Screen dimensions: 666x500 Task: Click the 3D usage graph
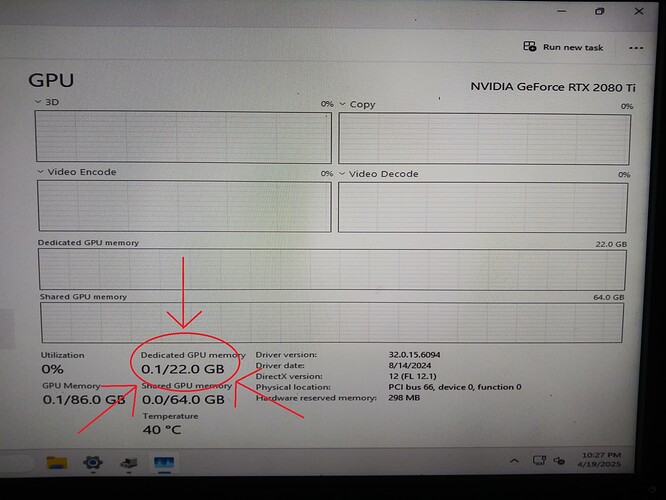click(183, 137)
